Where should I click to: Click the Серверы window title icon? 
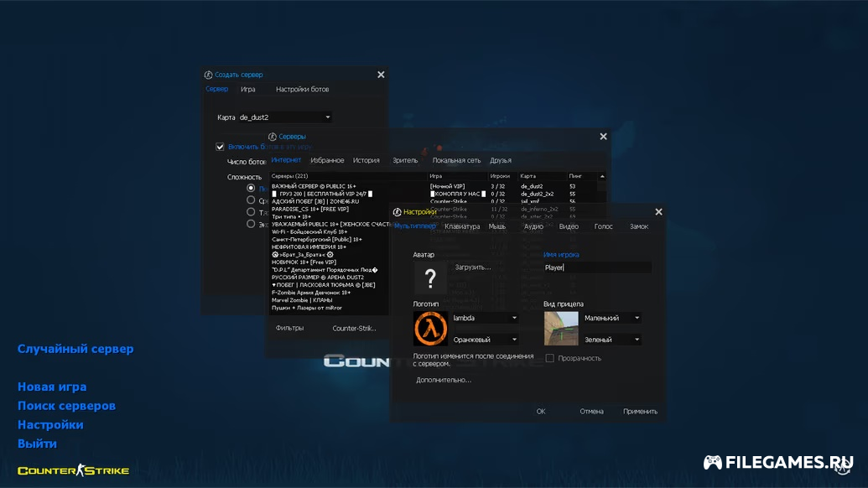tap(273, 137)
